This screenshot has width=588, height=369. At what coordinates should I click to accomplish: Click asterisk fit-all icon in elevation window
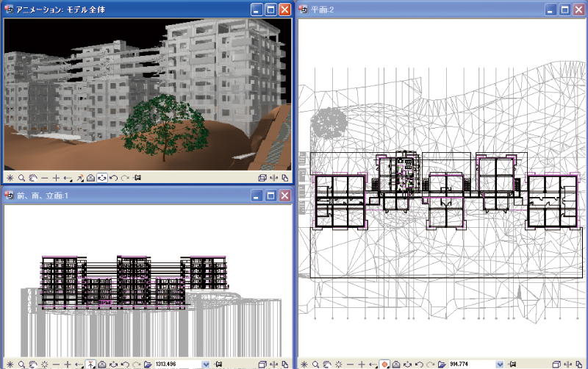coord(10,364)
